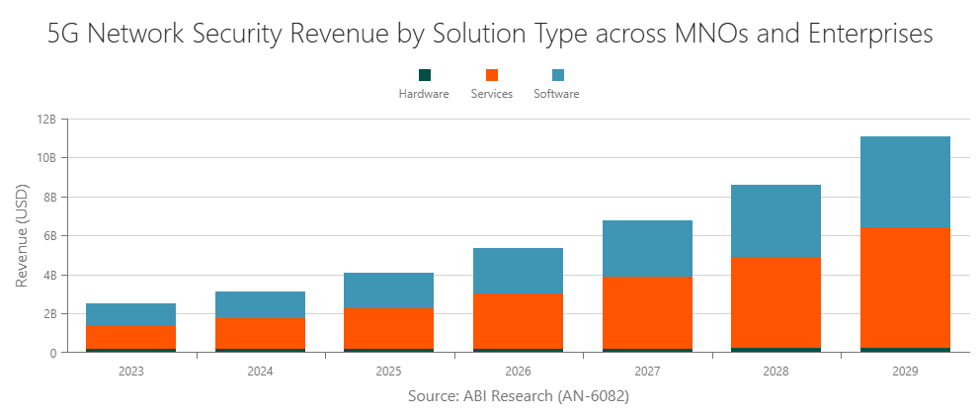The height and width of the screenshot is (415, 980).
Task: Toggle the Services series legend label
Action: point(491,94)
